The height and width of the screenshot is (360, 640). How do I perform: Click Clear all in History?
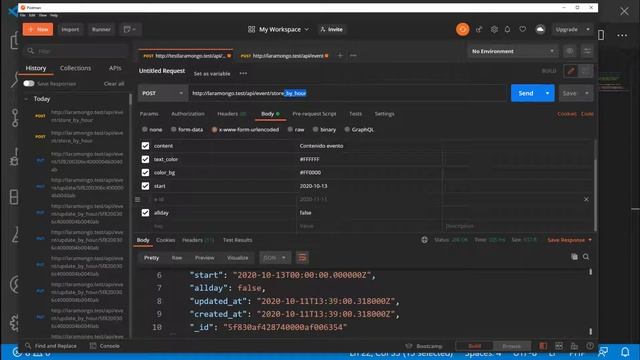tap(114, 84)
